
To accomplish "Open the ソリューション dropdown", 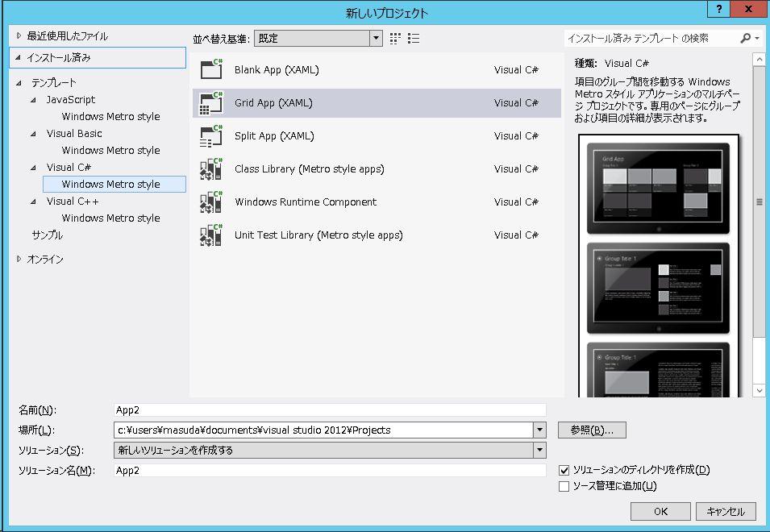I will [539, 451].
